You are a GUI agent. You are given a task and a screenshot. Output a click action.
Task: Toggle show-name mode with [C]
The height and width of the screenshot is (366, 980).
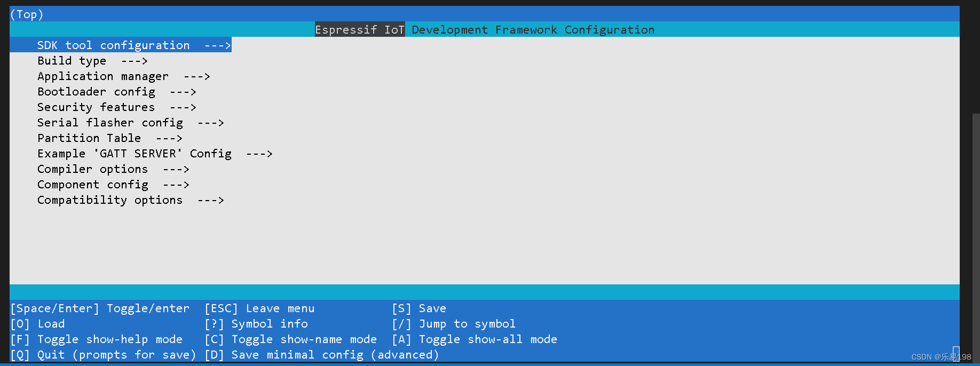tap(291, 339)
